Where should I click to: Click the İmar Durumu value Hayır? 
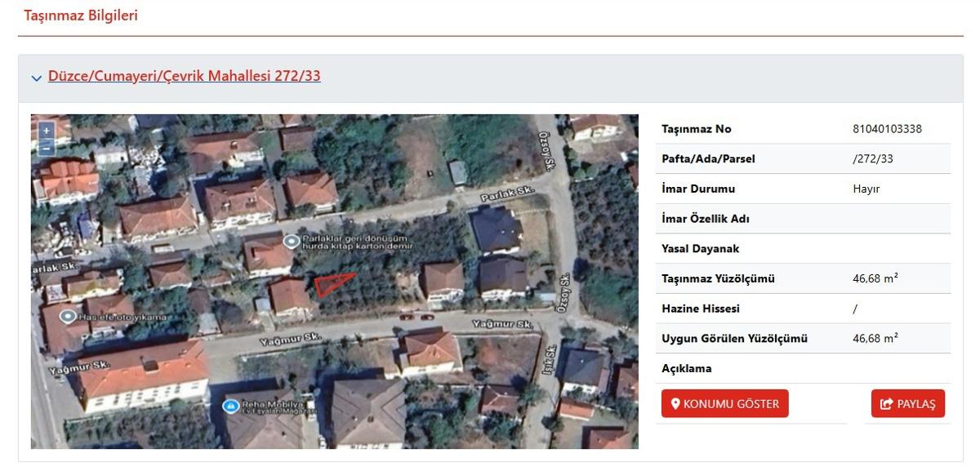point(866,189)
